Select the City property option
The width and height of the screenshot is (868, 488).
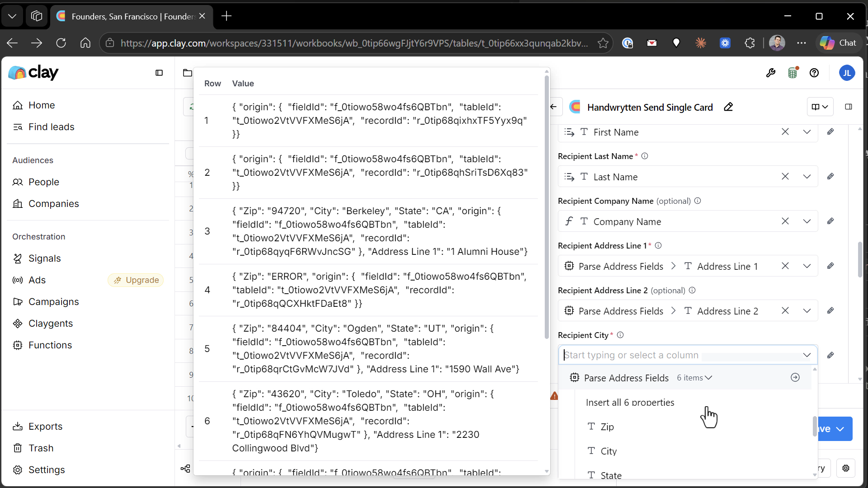click(x=609, y=451)
